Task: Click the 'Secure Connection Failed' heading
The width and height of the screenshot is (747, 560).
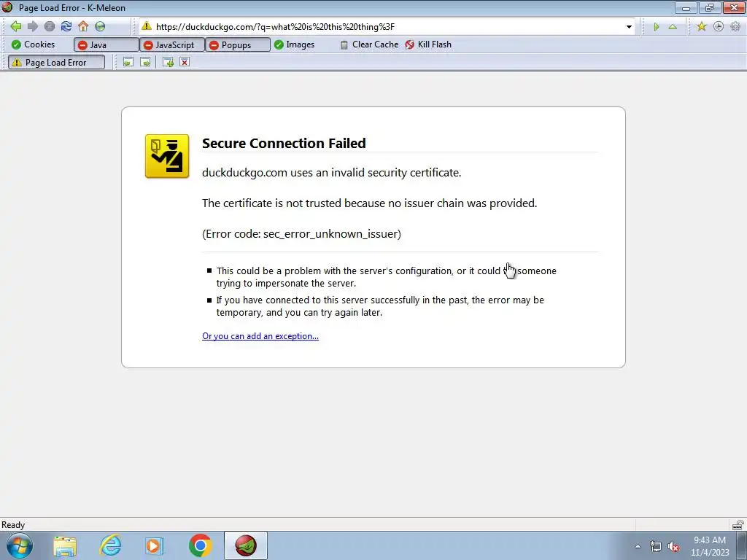Action: [x=284, y=144]
